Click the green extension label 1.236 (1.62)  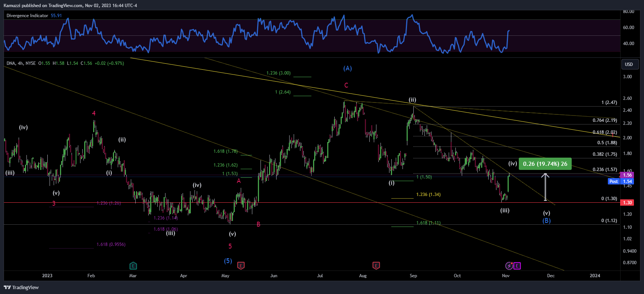[x=225, y=165]
